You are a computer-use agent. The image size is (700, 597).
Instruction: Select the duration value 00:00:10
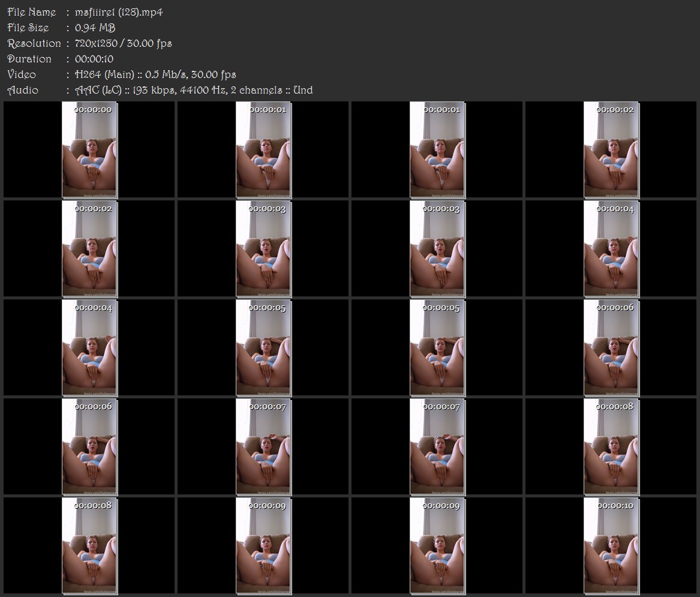[x=94, y=59]
